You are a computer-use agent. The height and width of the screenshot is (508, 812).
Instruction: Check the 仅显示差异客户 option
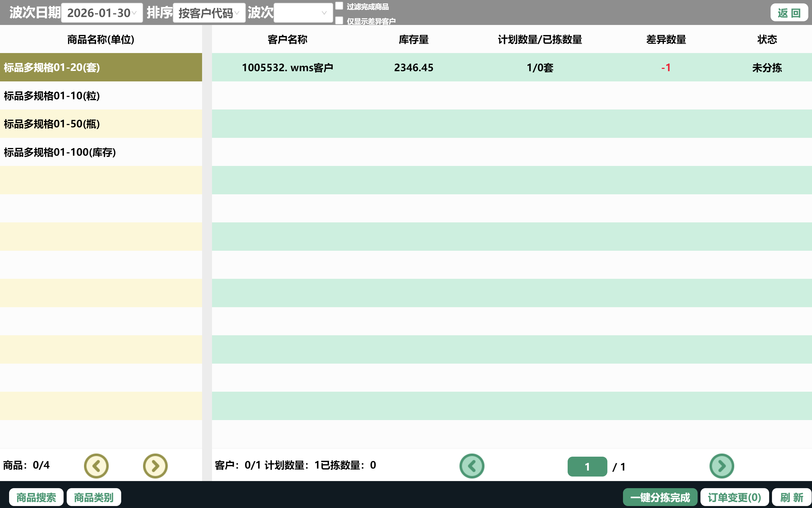point(339,21)
